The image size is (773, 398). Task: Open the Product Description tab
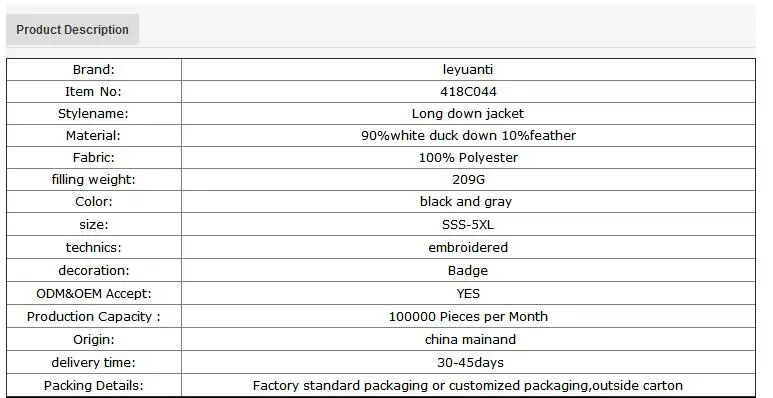point(72,30)
